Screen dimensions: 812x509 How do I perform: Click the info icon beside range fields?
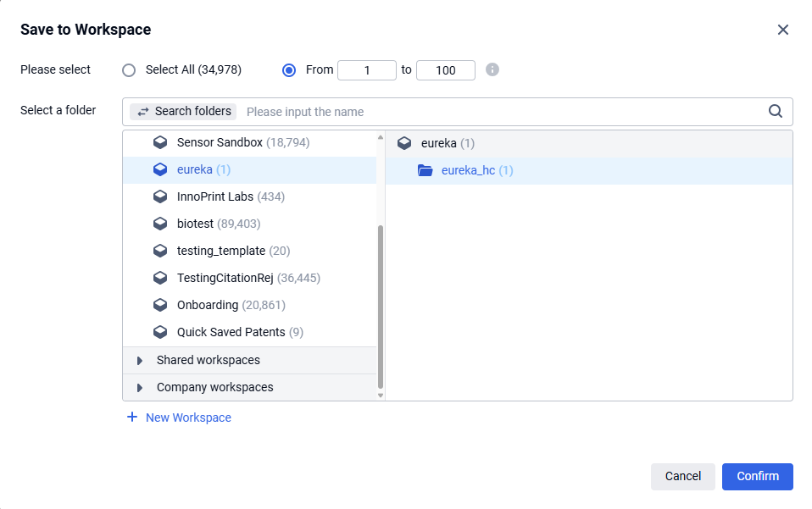492,69
